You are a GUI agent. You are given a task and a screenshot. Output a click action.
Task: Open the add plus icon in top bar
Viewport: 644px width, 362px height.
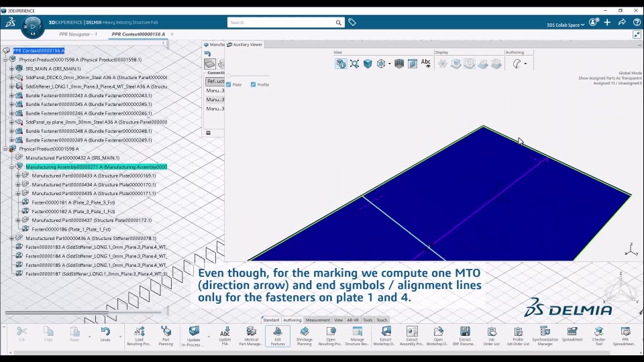tap(608, 22)
